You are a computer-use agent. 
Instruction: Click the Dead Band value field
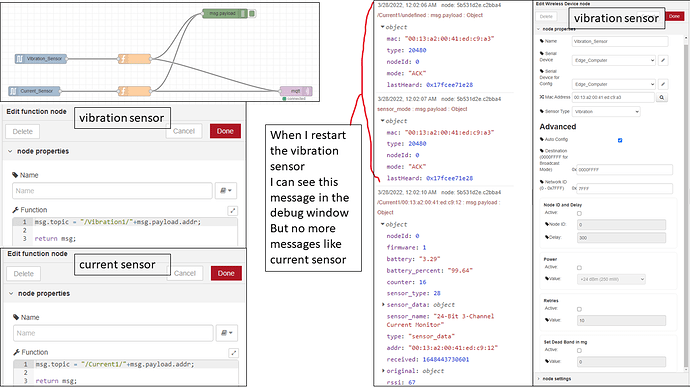[x=621, y=362]
